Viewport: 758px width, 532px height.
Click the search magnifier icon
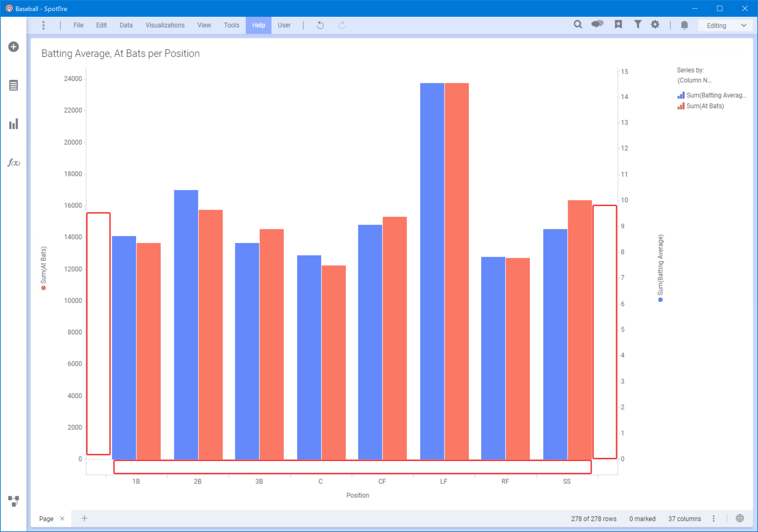(578, 25)
